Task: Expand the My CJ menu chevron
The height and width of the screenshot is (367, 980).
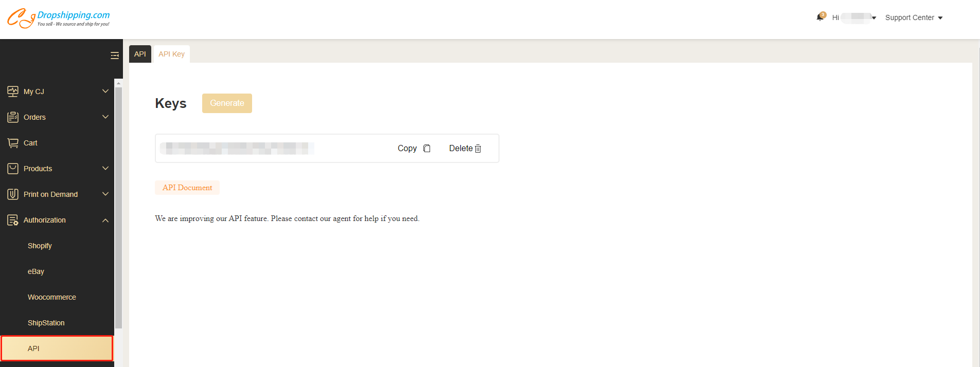Action: click(105, 91)
